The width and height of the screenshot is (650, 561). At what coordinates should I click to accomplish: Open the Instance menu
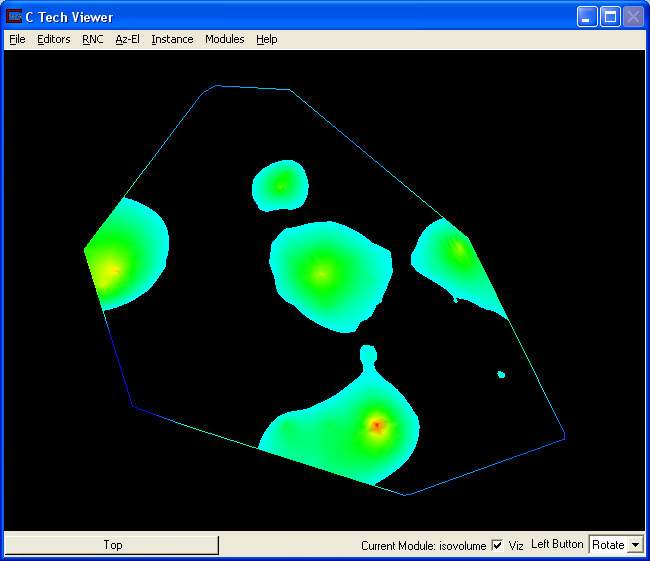[172, 39]
